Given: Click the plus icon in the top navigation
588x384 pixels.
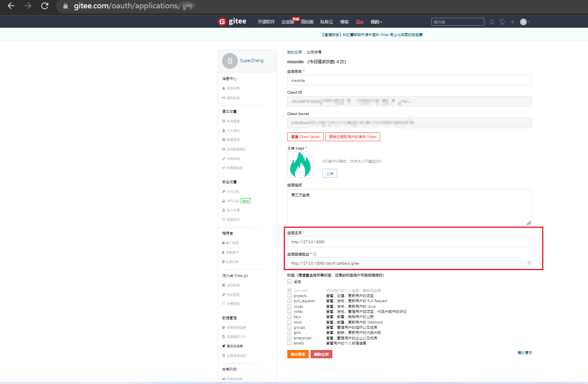Looking at the screenshot, I should (513, 22).
